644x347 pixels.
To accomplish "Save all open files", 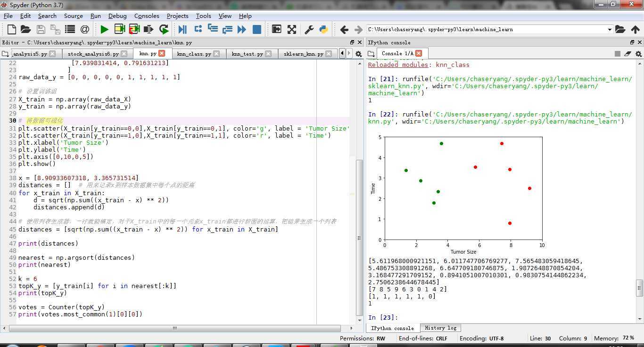I will (55, 29).
